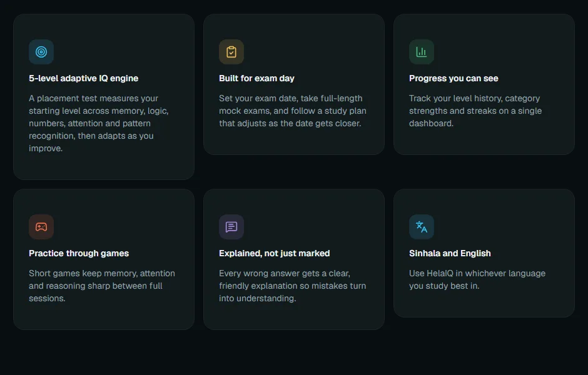Select the 'Sinhala and English' heading

[x=450, y=253]
